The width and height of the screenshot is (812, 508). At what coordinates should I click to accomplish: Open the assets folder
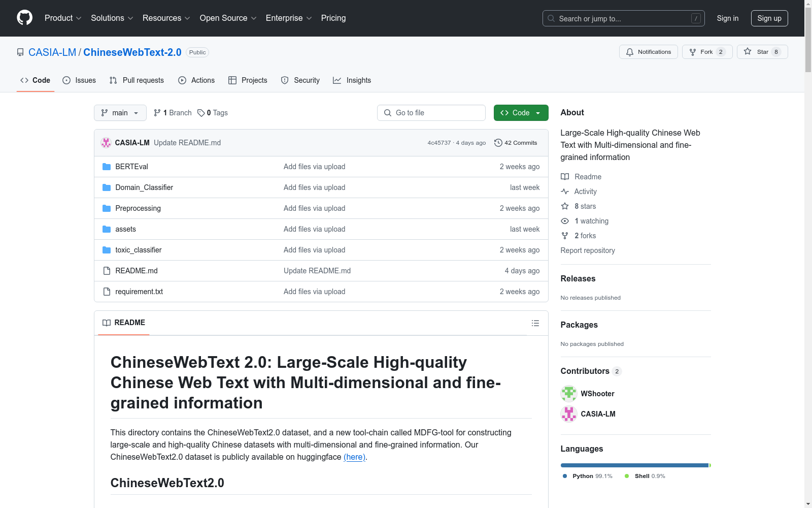tap(125, 229)
